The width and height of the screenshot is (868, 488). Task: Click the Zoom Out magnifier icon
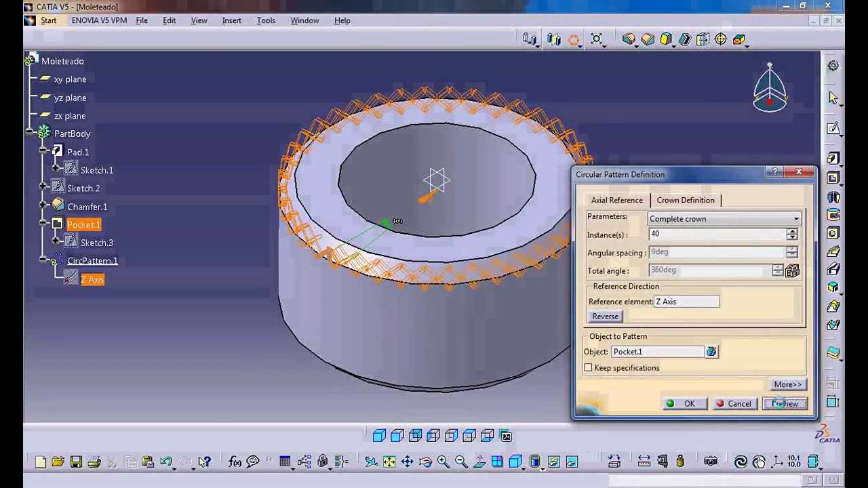(x=460, y=462)
